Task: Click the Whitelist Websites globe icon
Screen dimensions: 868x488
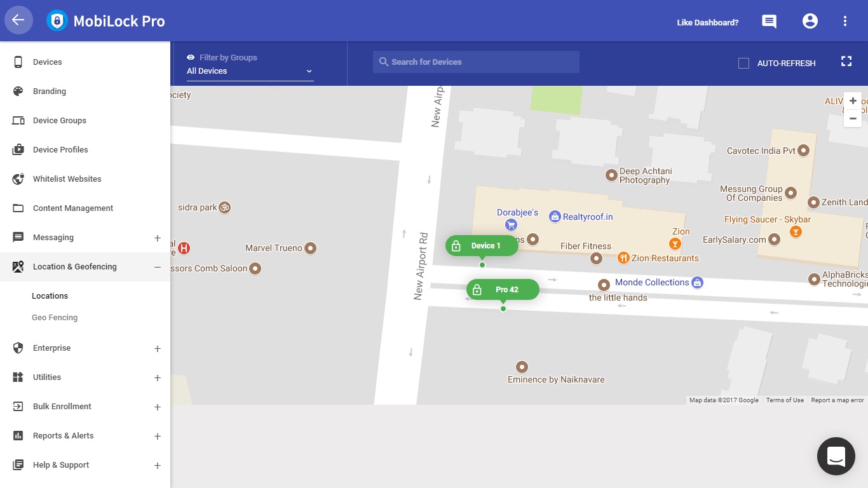Action: (x=18, y=179)
